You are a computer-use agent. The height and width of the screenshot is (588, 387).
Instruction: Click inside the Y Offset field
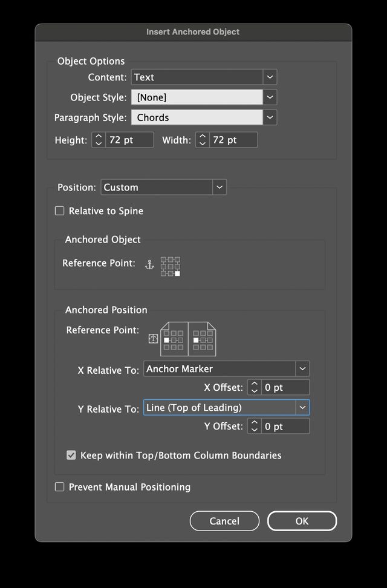(284, 426)
